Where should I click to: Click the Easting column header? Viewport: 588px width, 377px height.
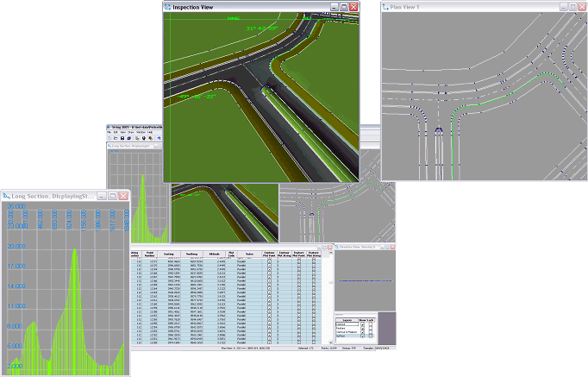pyautogui.click(x=168, y=254)
